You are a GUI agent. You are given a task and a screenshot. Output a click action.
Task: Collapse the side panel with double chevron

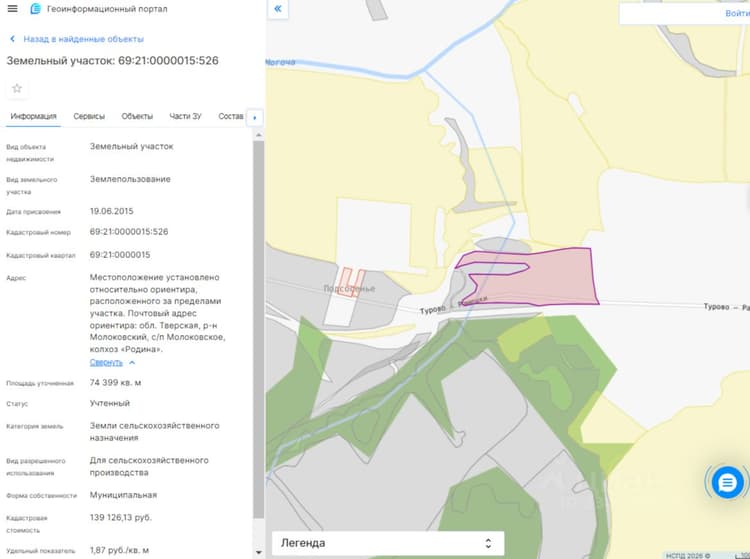tap(278, 9)
